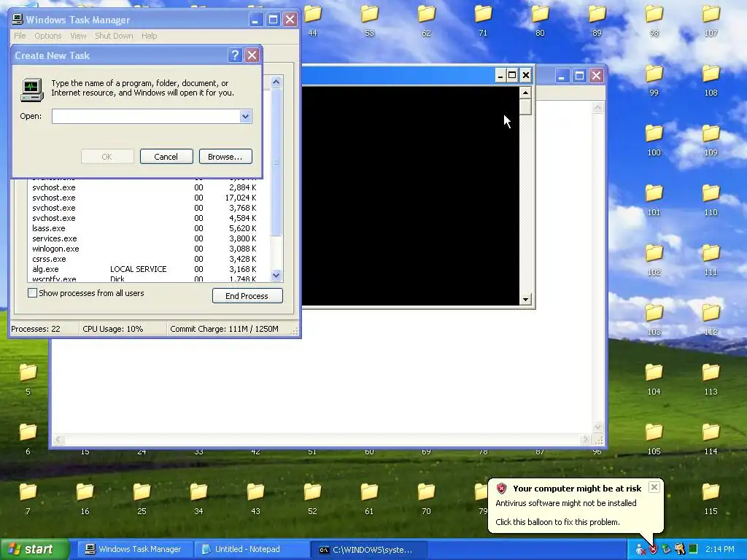This screenshot has width=747, height=560.
Task: Select desktop folder 70
Action: 426,499
